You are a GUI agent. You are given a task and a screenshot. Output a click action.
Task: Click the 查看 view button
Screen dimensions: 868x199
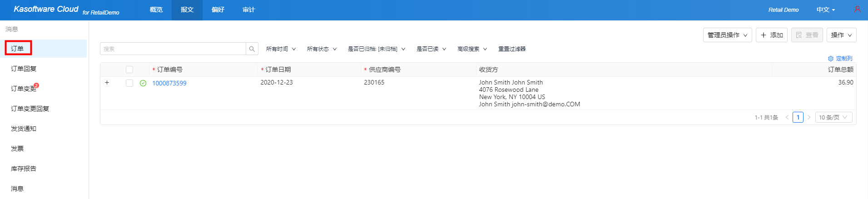(807, 35)
